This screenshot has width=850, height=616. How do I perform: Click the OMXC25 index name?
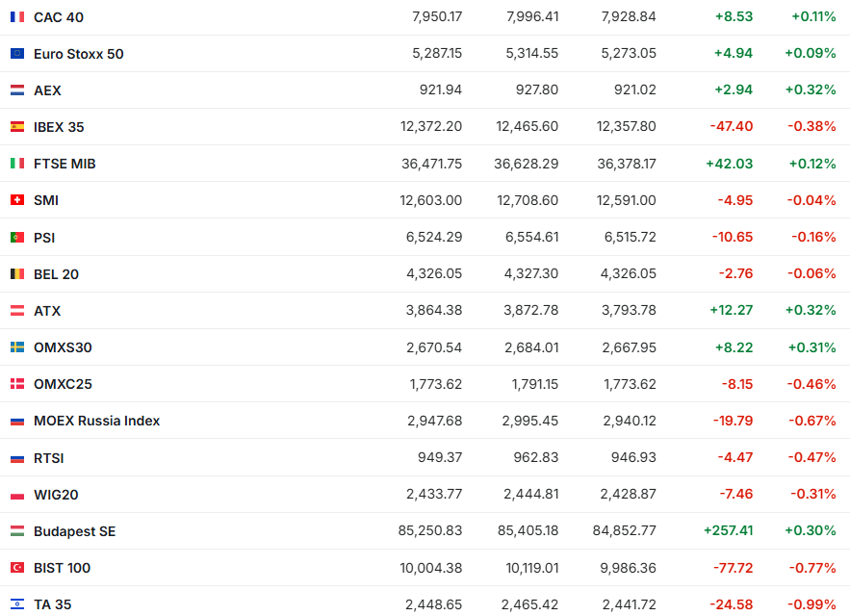(63, 384)
